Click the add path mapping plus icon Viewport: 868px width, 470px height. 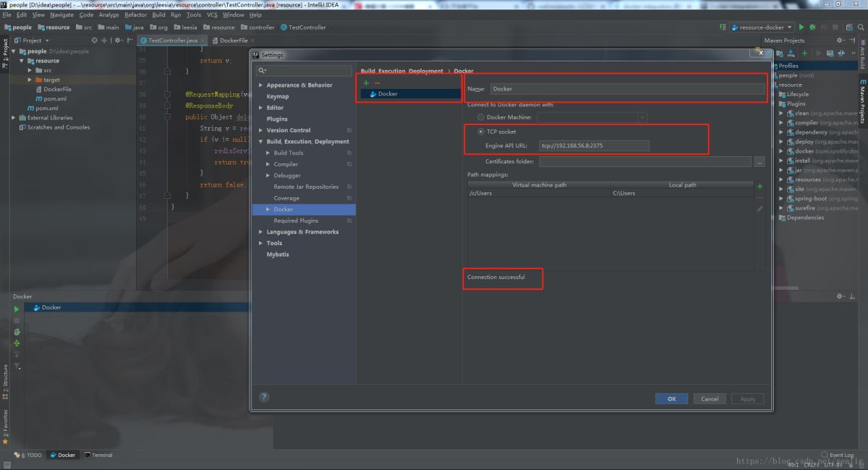(759, 187)
